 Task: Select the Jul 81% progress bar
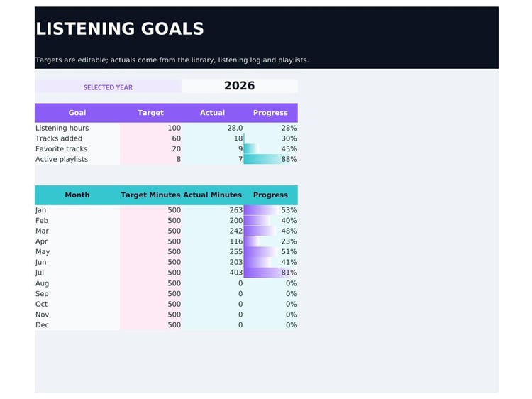point(271,273)
